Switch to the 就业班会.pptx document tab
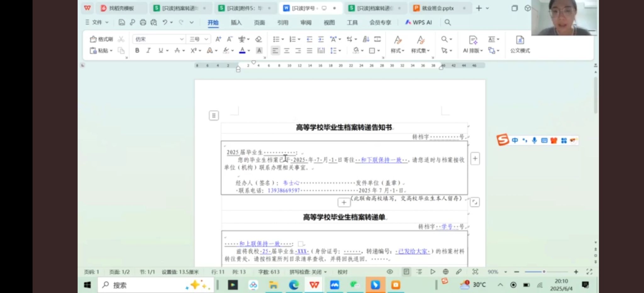The image size is (644, 293). coord(437,8)
